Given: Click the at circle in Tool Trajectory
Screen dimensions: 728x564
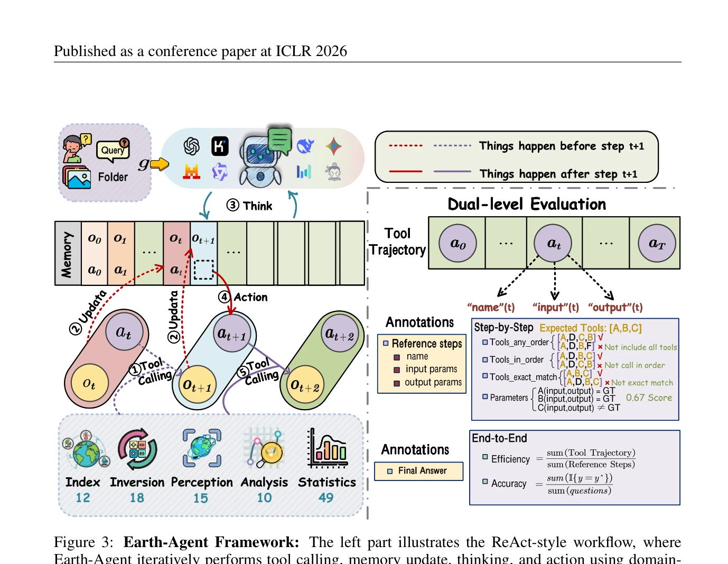Looking at the screenshot, I should pos(553,243).
